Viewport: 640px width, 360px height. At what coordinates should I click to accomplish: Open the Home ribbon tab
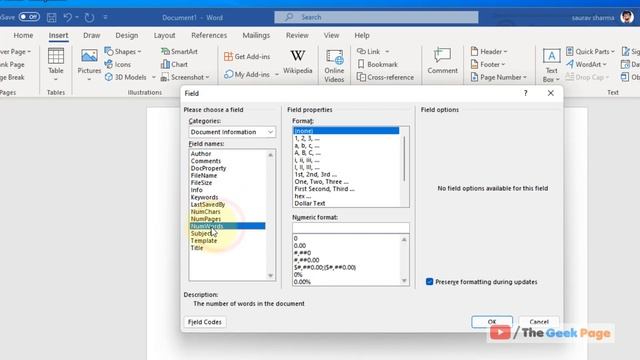[x=23, y=36]
